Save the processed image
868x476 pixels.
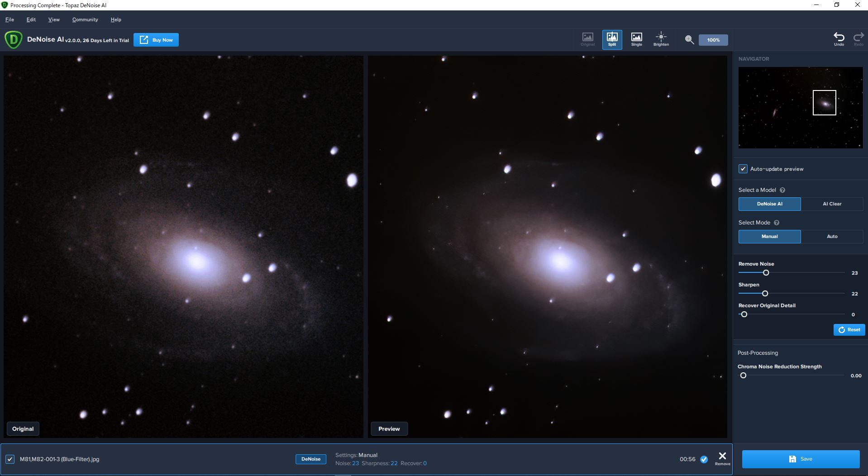[x=801, y=459]
